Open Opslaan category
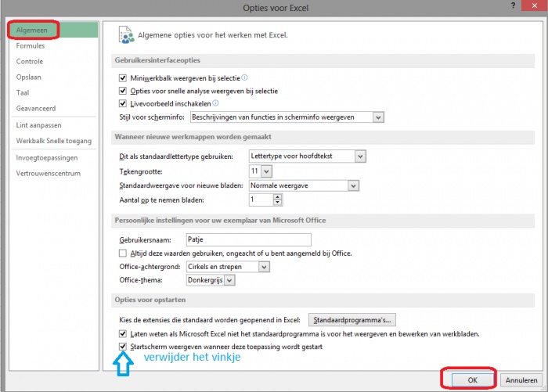This screenshot has height=392, width=548. [x=54, y=77]
